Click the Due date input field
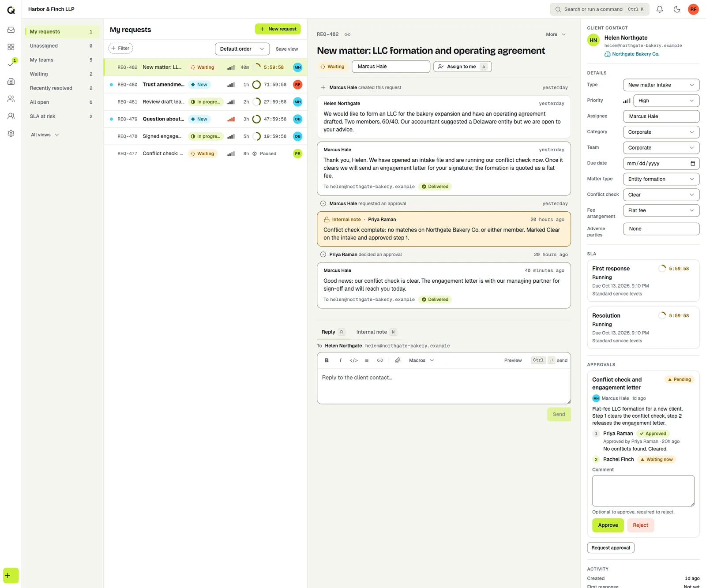Image resolution: width=706 pixels, height=588 pixels. (x=661, y=164)
